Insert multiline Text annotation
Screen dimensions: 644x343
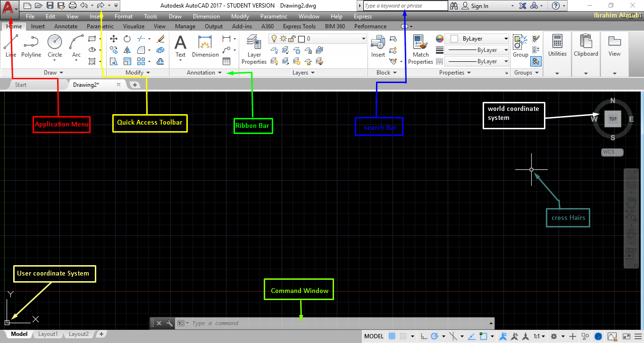click(x=181, y=46)
